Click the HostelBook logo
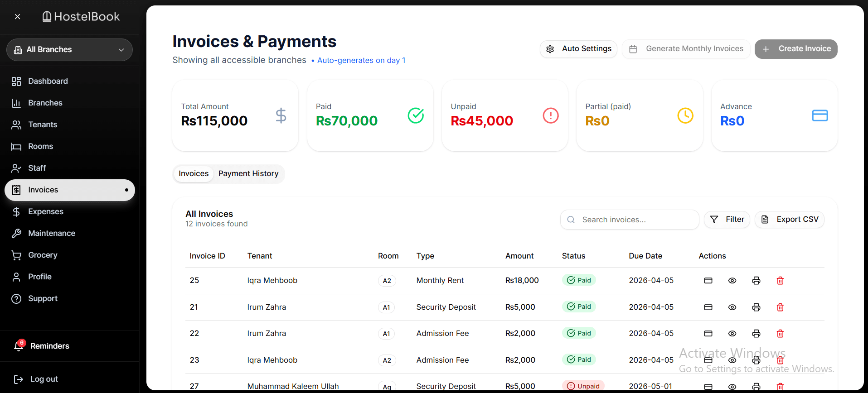Screen dimensions: 868x393 click(x=81, y=17)
